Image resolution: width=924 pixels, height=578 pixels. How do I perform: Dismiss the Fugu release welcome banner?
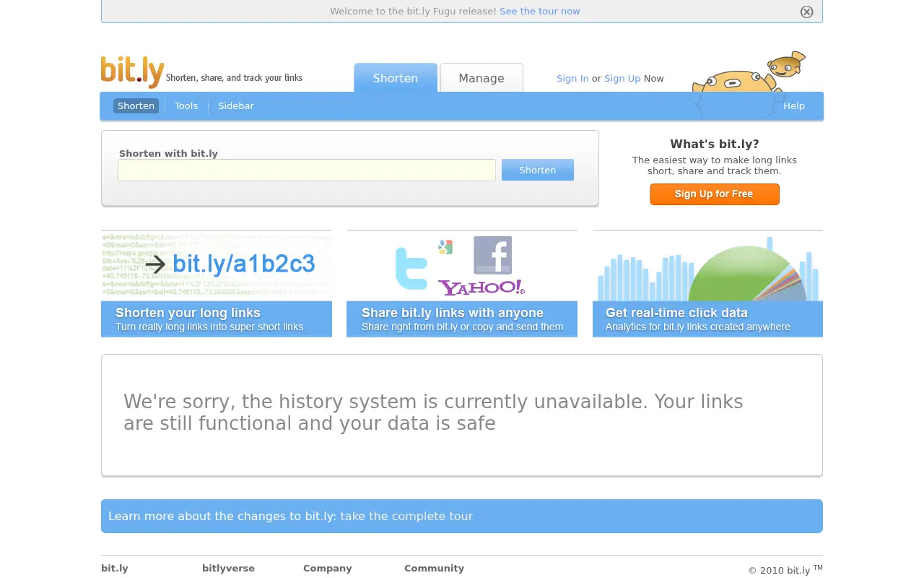click(807, 12)
